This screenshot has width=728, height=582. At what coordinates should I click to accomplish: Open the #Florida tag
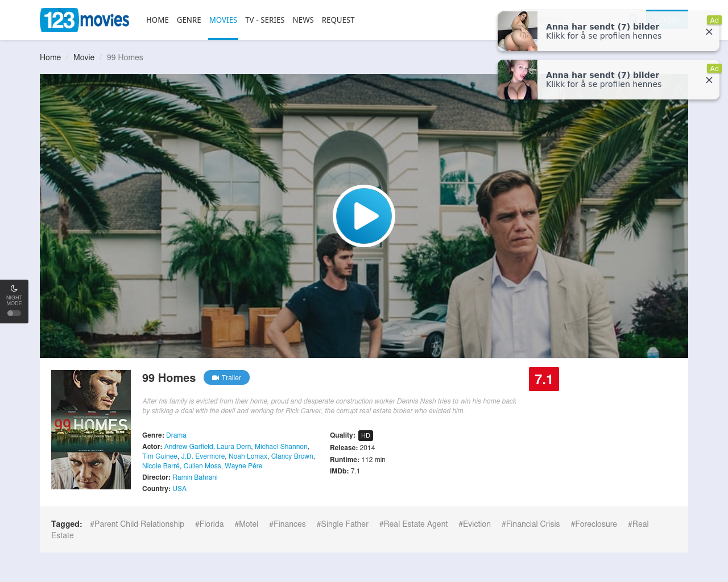[x=209, y=524]
